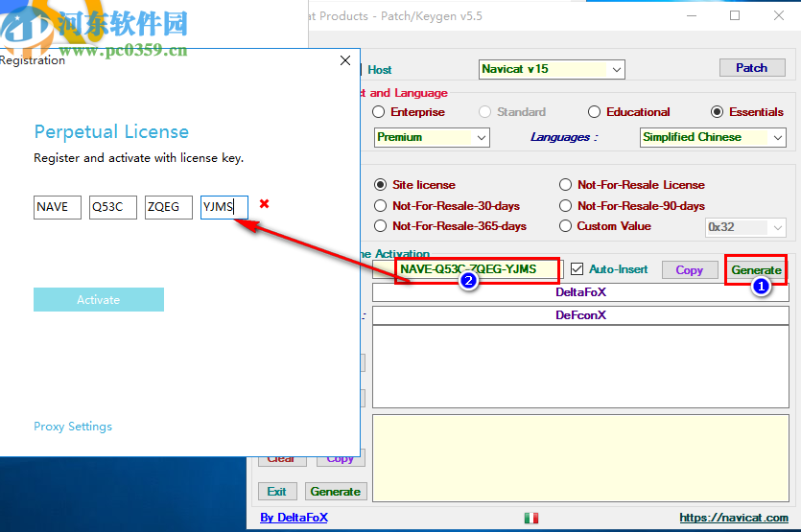Open the By DeltaFoX link

point(294,518)
